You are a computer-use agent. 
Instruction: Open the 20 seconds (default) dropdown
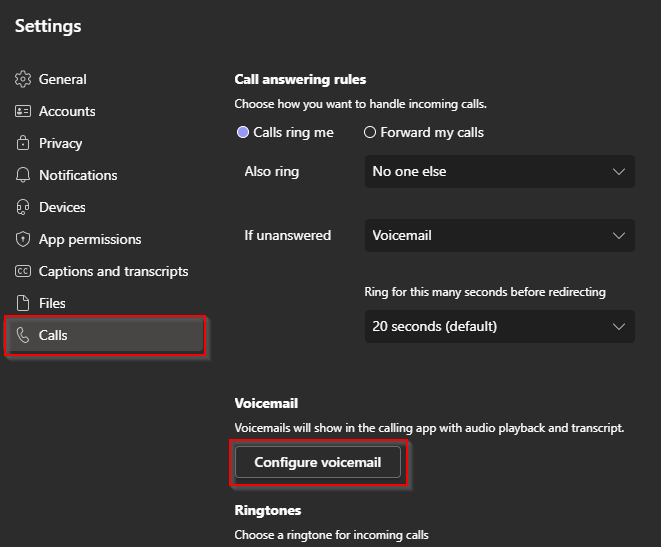pyautogui.click(x=500, y=327)
